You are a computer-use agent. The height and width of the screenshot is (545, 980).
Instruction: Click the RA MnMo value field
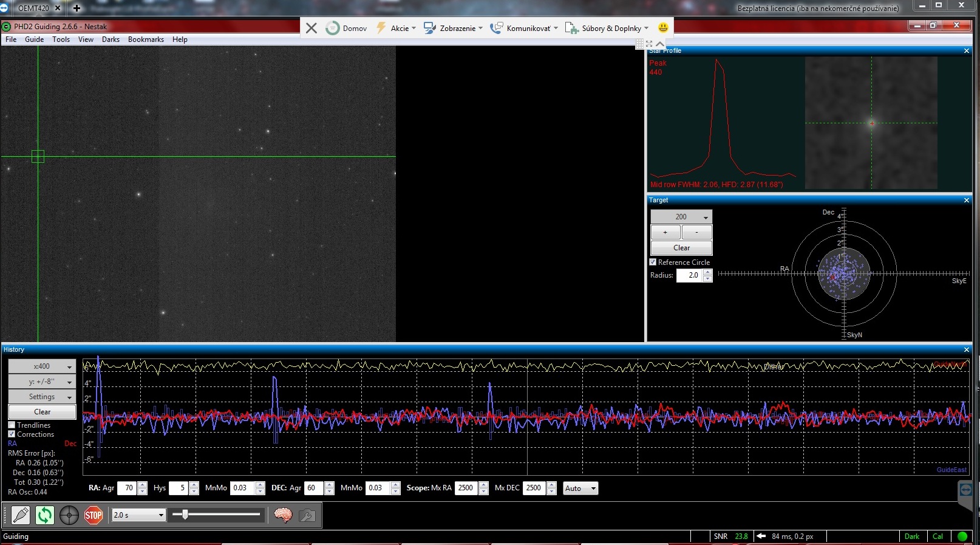point(242,488)
